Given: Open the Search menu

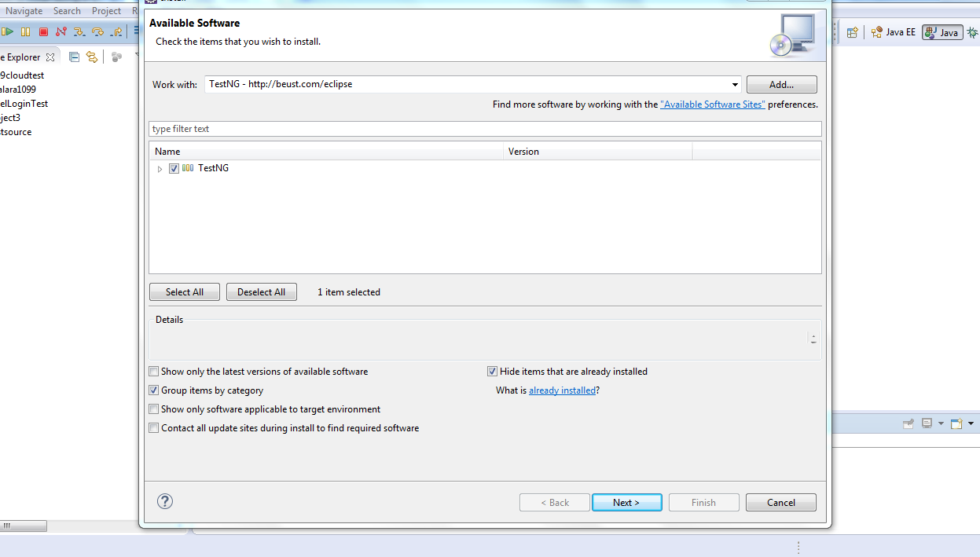Looking at the screenshot, I should click(x=67, y=11).
